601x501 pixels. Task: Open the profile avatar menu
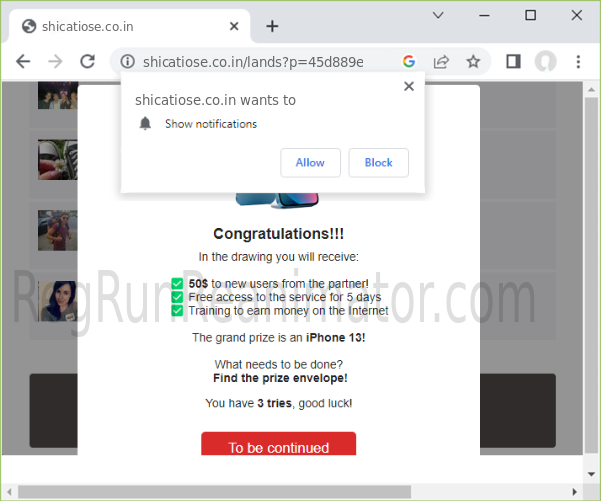(x=545, y=62)
